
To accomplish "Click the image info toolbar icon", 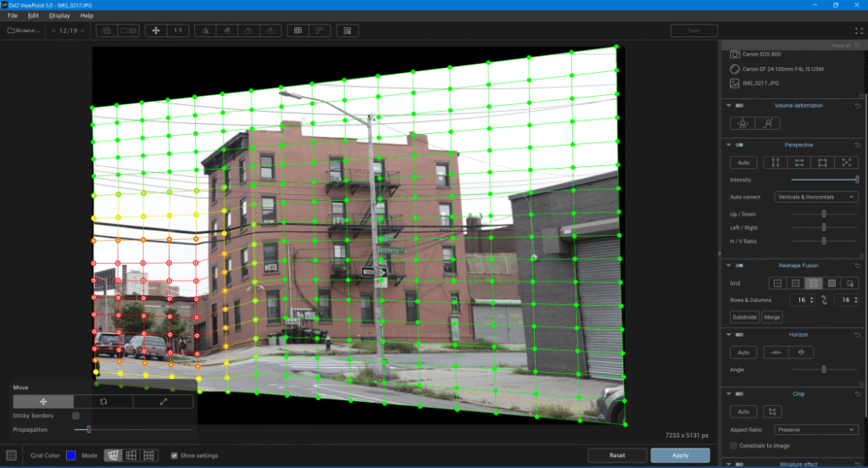I will click(348, 31).
